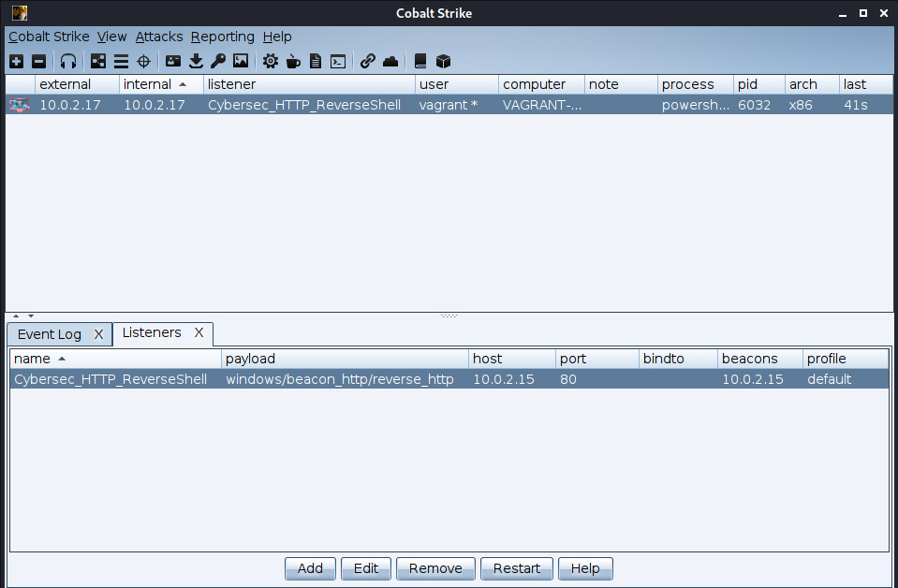Click the terminal icon for scripted web delivery

[x=338, y=61]
